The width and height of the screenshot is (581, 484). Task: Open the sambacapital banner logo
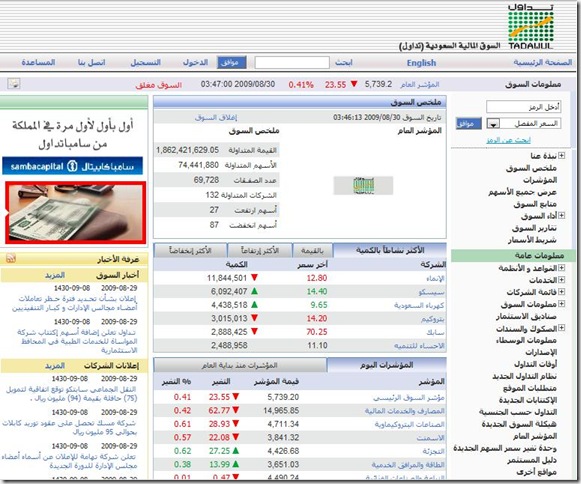click(73, 166)
